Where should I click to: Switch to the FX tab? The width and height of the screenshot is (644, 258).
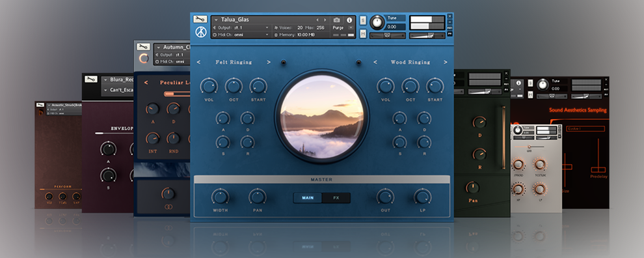click(x=336, y=198)
